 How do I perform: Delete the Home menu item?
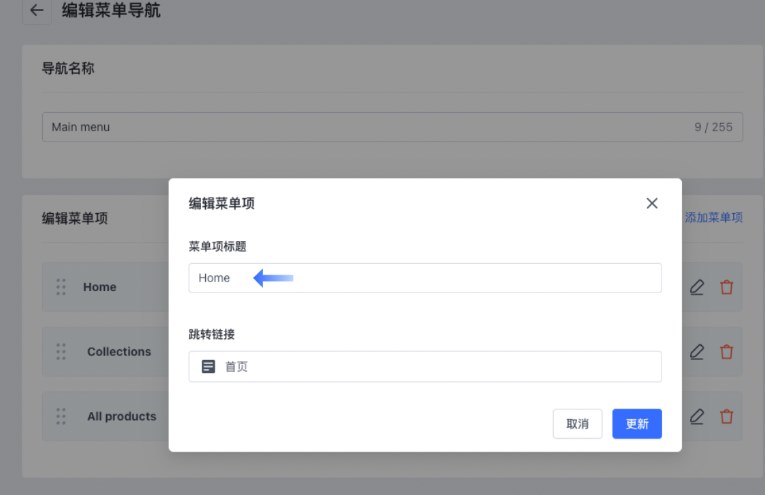point(727,287)
